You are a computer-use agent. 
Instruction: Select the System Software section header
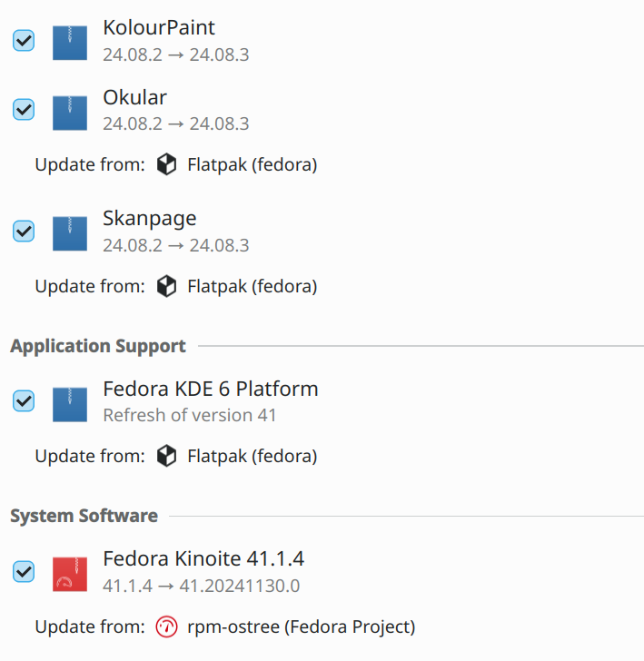click(84, 516)
